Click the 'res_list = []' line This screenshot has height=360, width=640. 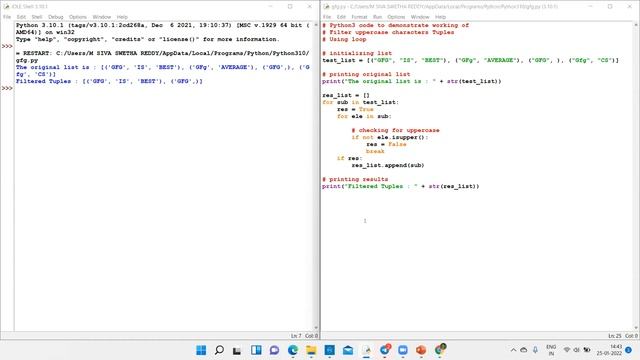(x=346, y=95)
